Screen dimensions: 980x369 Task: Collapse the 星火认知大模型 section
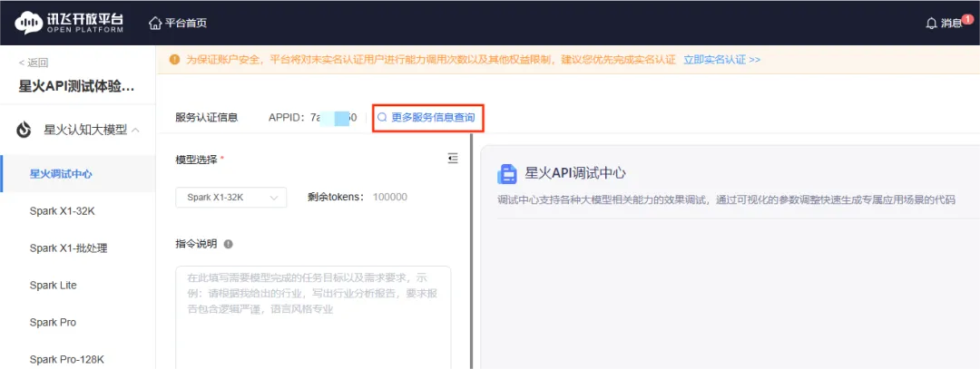click(135, 130)
